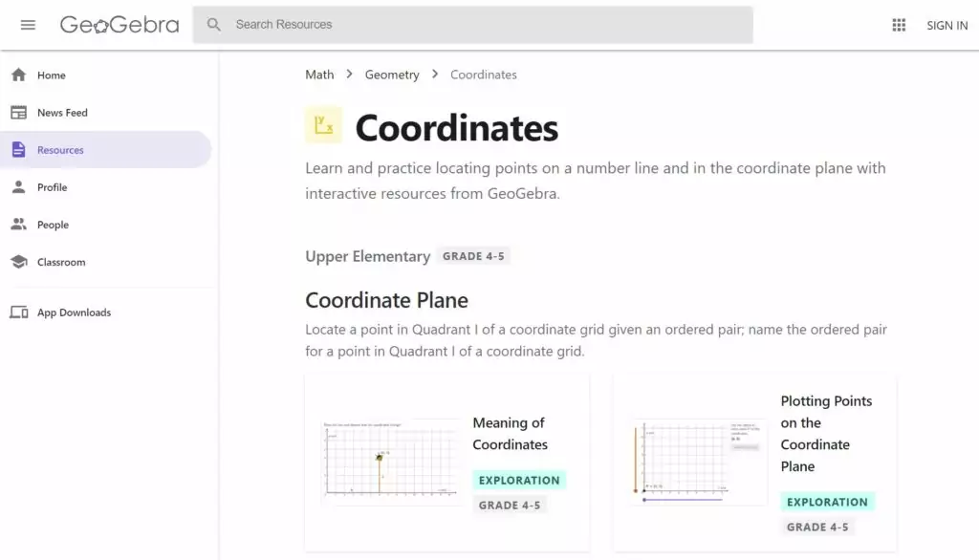Click the SIGN IN button
Screen dimensions: 979x560
tap(946, 26)
